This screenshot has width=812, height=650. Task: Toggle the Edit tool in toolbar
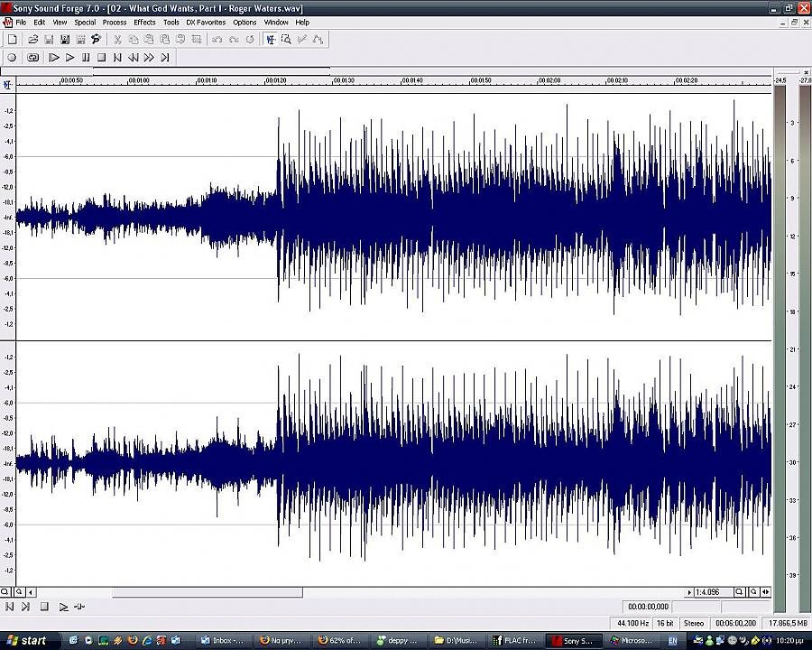pyautogui.click(x=270, y=40)
